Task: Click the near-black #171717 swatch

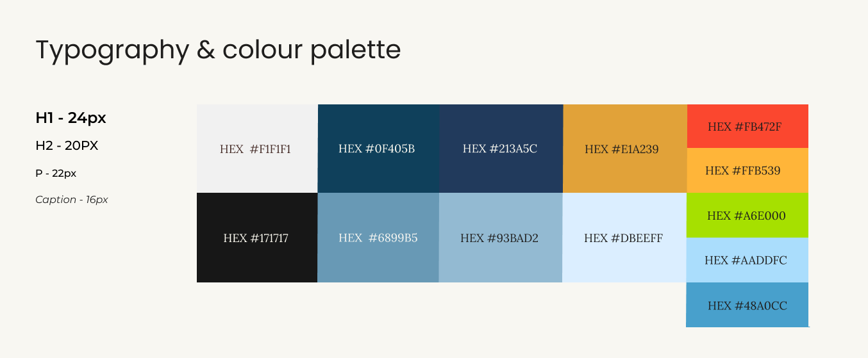Action: pos(257,238)
